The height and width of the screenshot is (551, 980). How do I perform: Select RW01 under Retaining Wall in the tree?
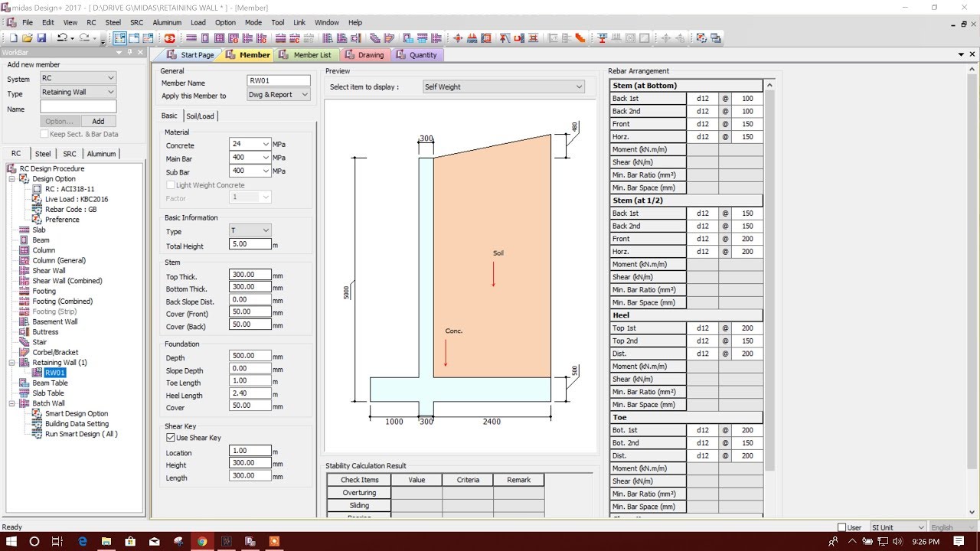coord(54,373)
